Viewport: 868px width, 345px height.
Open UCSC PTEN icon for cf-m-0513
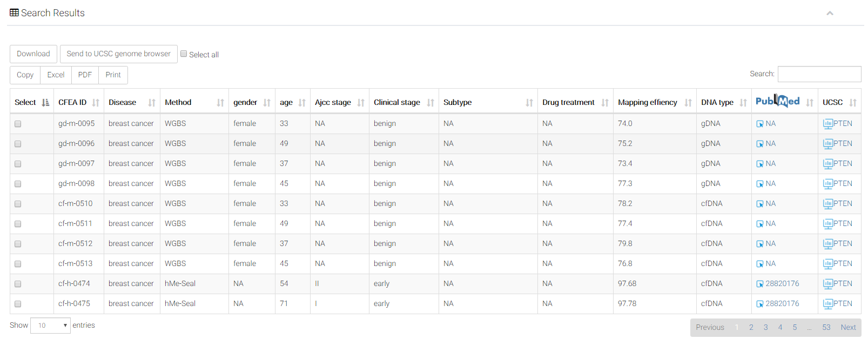tap(827, 264)
